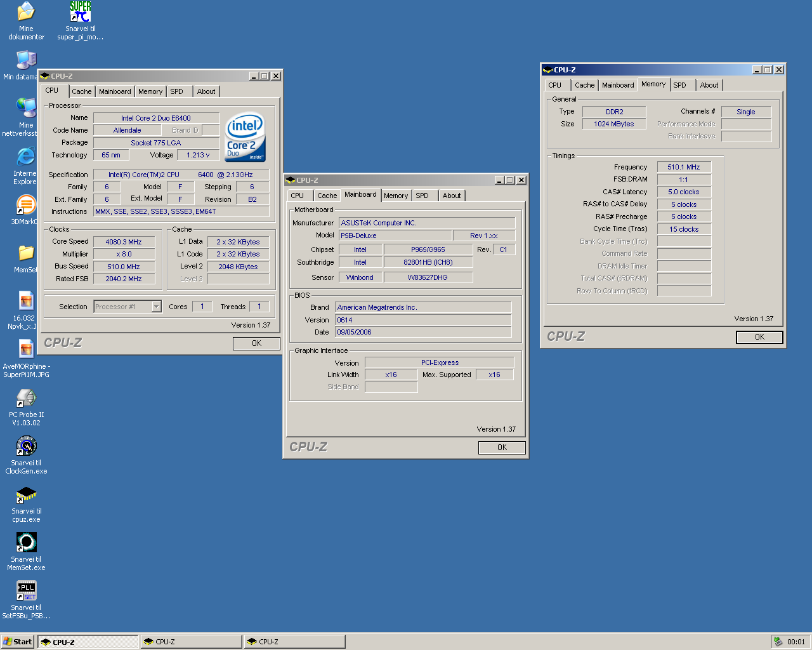812x650 pixels.
Task: Launch the Internet Explorer desktop icon
Action: pos(26,156)
